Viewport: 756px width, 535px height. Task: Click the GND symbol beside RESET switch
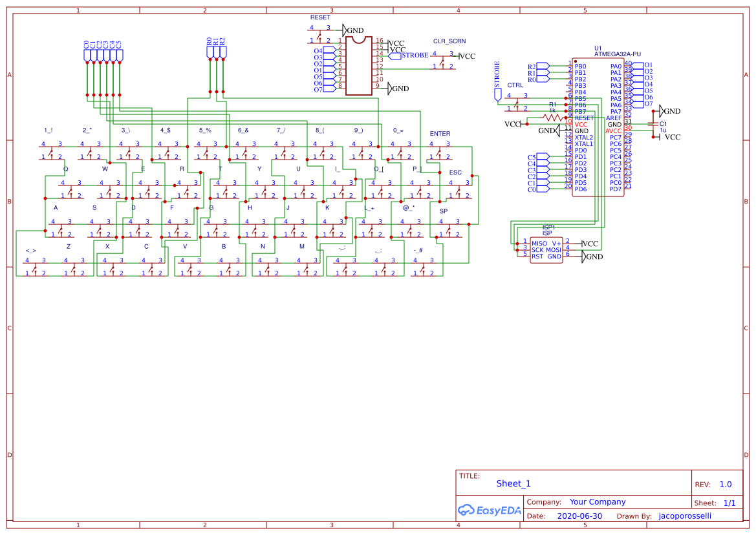[353, 30]
